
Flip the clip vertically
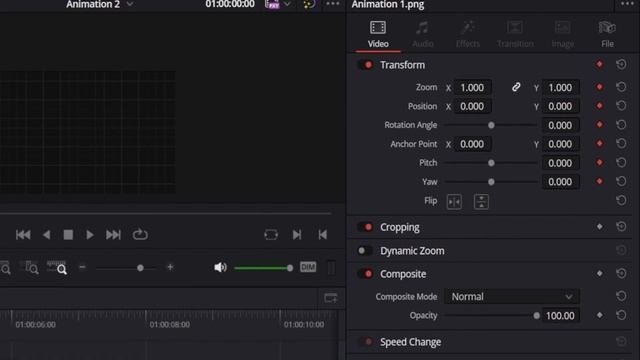tap(481, 202)
